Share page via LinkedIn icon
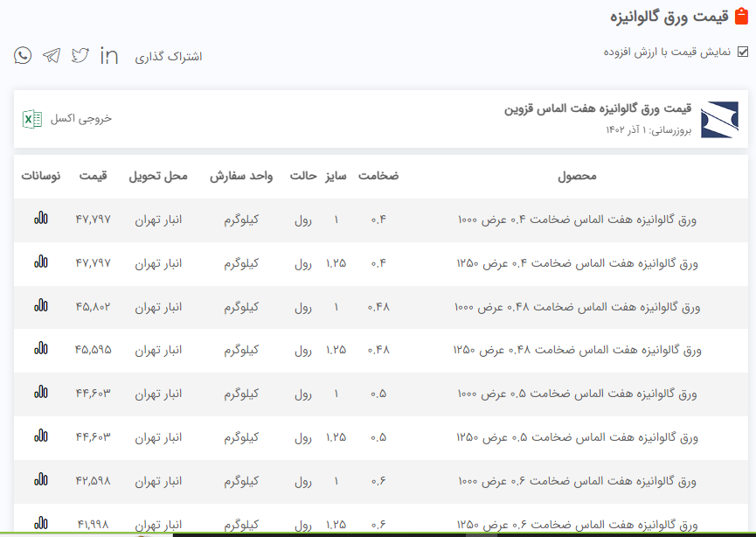Viewport: 756px width, 537px height. (x=109, y=55)
